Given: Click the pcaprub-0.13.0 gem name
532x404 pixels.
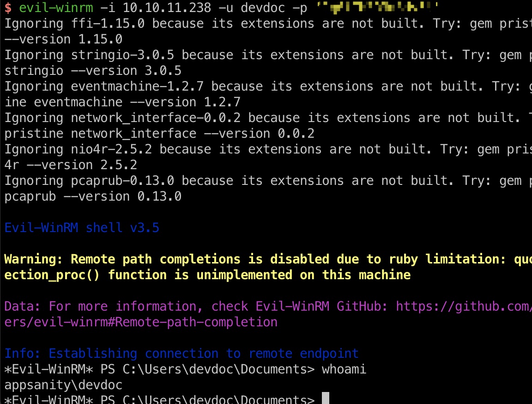Looking at the screenshot, I should pyautogui.click(x=122, y=181).
